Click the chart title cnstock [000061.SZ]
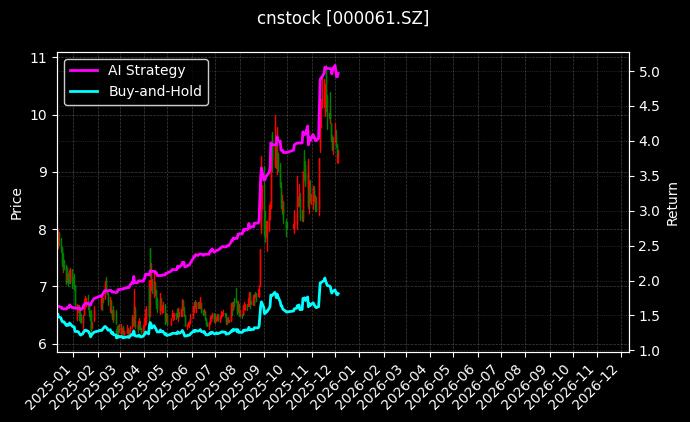690x422 pixels. point(344,18)
